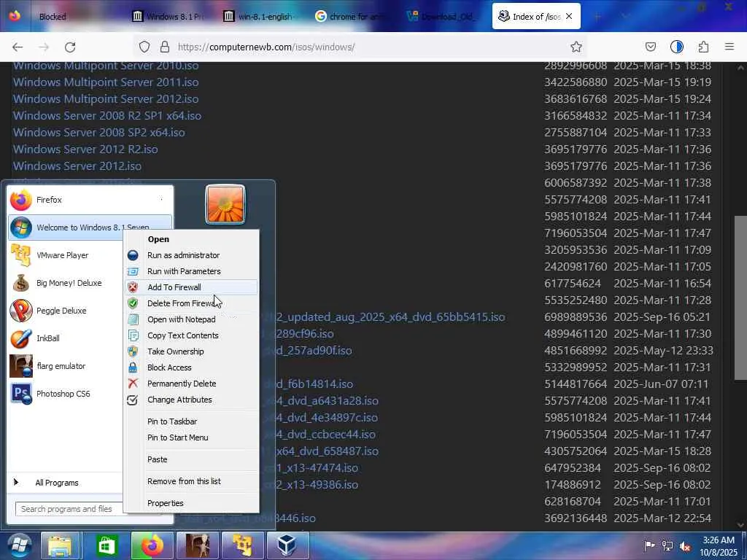Select Copy Text Contents
The image size is (747, 560).
[191, 335]
